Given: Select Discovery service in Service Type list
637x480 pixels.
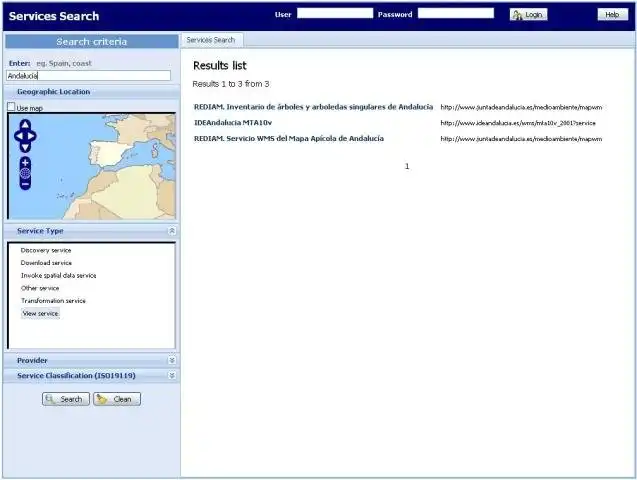Looking at the screenshot, I should coord(46,251).
